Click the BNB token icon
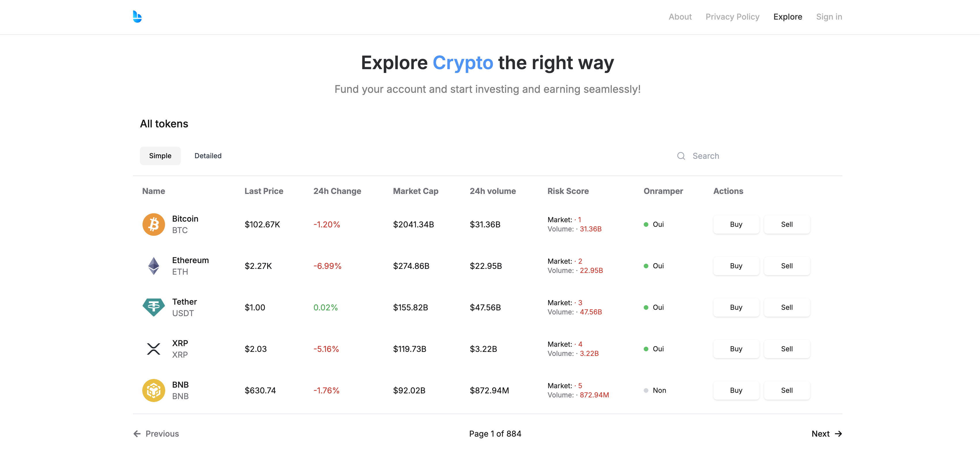Image resolution: width=980 pixels, height=449 pixels. pos(153,390)
